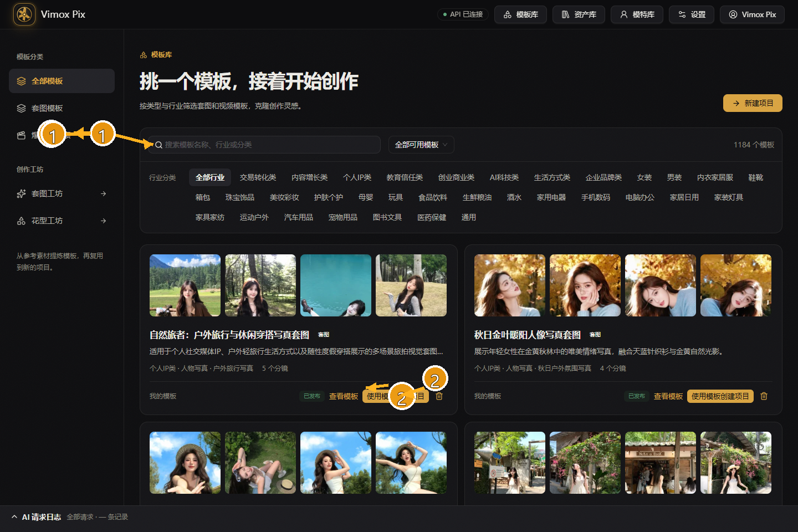Screen dimensions: 798x532
Task: Select 全部模板 in the sidebar
Action: point(62,81)
